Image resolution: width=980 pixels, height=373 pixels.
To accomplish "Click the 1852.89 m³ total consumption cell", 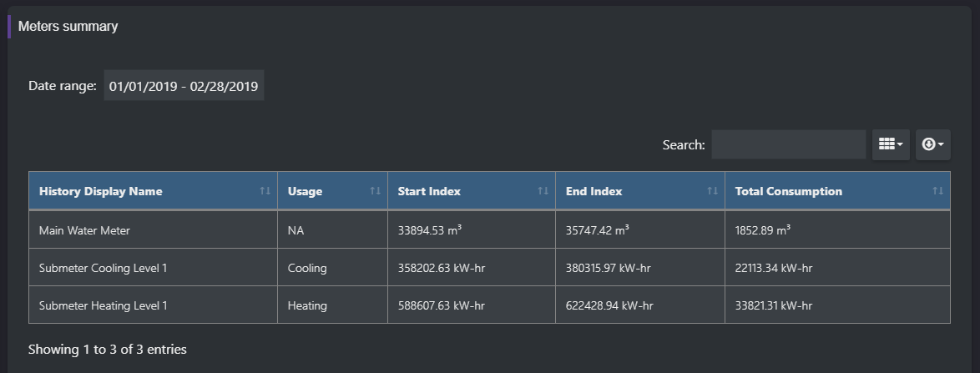I will 763,229.
